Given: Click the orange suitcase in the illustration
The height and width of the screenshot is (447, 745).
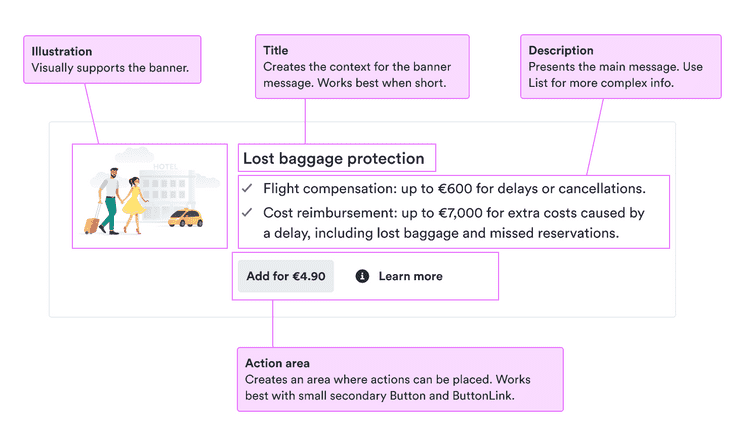Looking at the screenshot, I should (92, 223).
